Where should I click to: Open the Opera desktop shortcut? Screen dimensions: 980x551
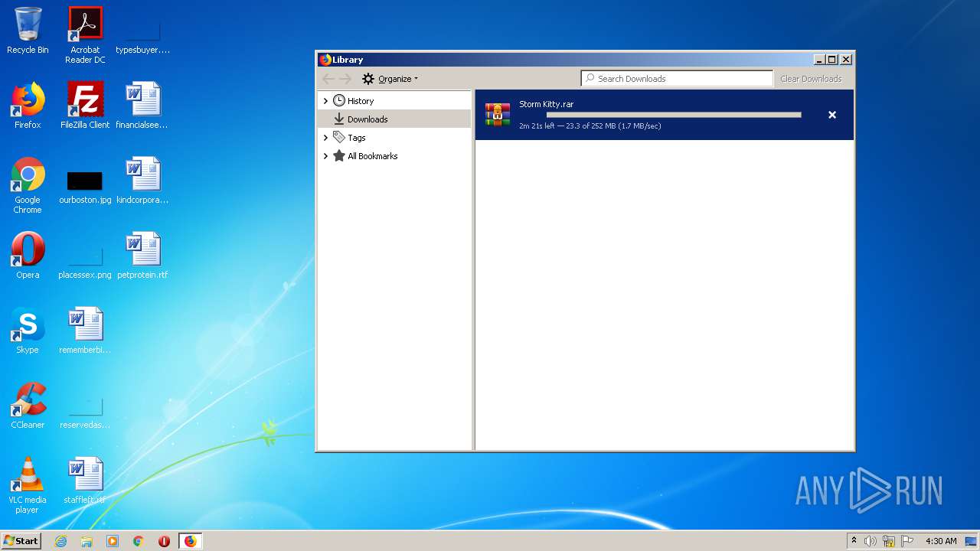coord(28,256)
